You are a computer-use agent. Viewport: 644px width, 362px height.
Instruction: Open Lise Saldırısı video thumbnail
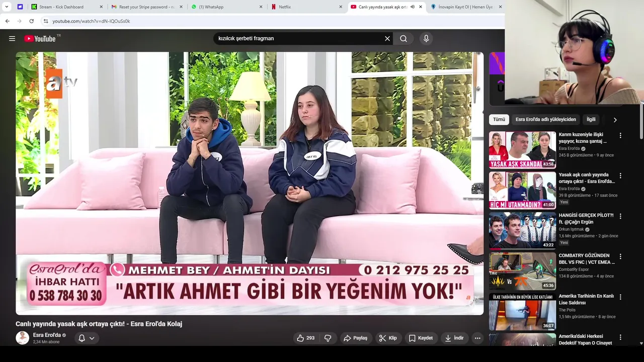pyautogui.click(x=522, y=312)
